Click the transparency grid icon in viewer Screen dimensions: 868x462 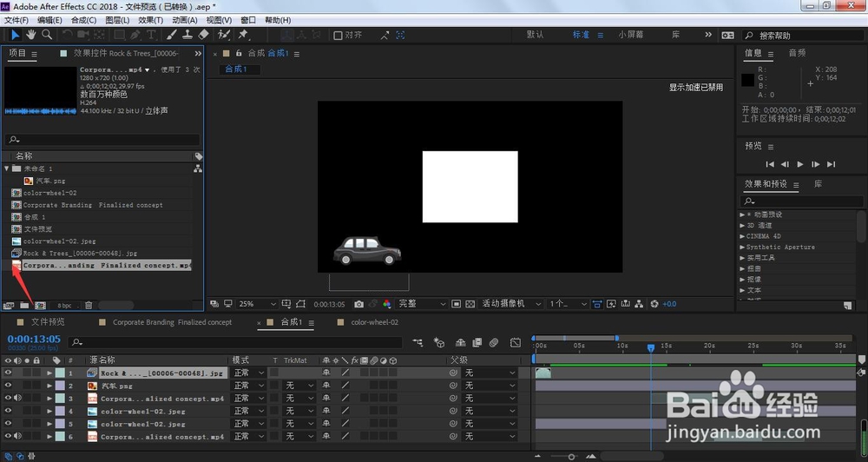pos(470,304)
